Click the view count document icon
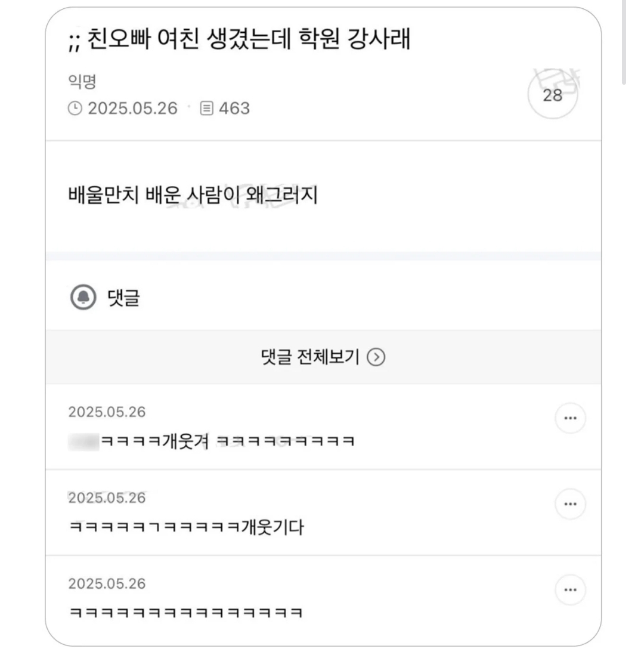This screenshot has height=658, width=644. [x=206, y=108]
